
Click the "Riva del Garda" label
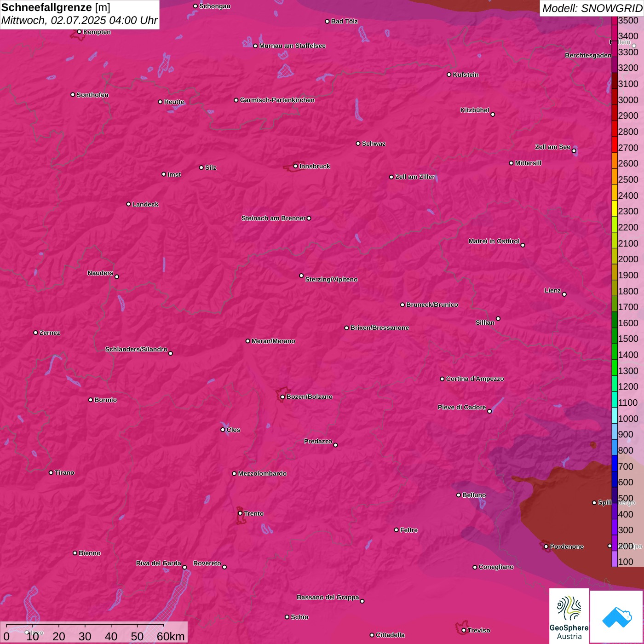pyautogui.click(x=159, y=563)
